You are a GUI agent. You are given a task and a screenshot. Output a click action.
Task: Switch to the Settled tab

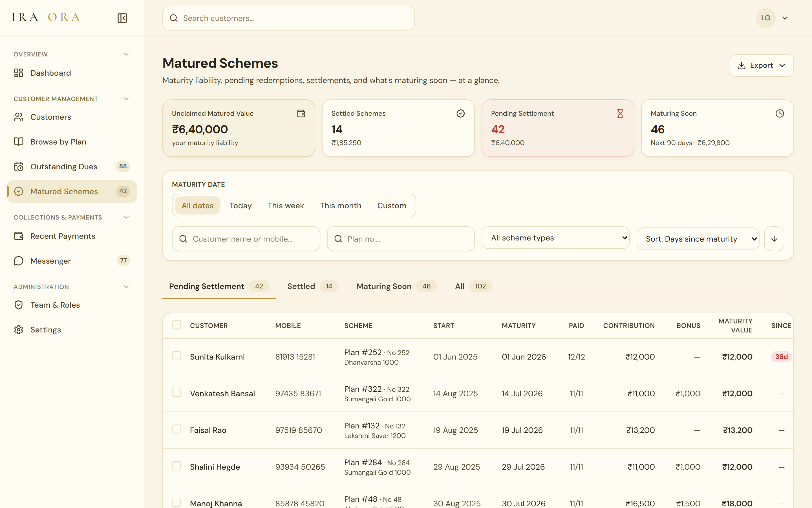click(x=312, y=286)
